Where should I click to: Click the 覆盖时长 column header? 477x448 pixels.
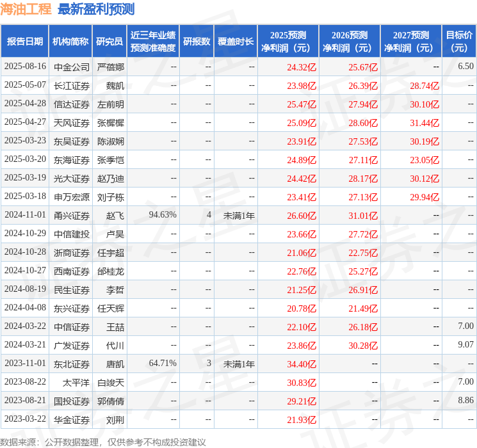tap(236, 42)
